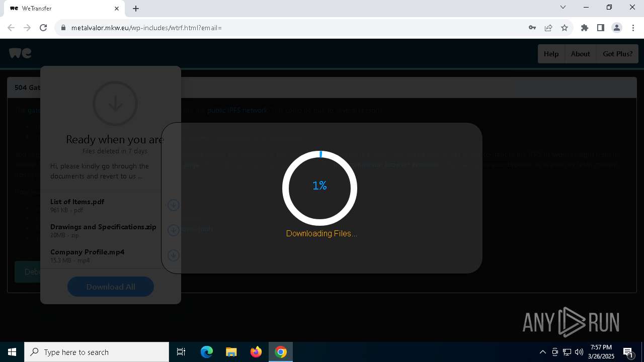Click the WeTransfer 'we' logo
The width and height of the screenshot is (644, 362).
(20, 53)
